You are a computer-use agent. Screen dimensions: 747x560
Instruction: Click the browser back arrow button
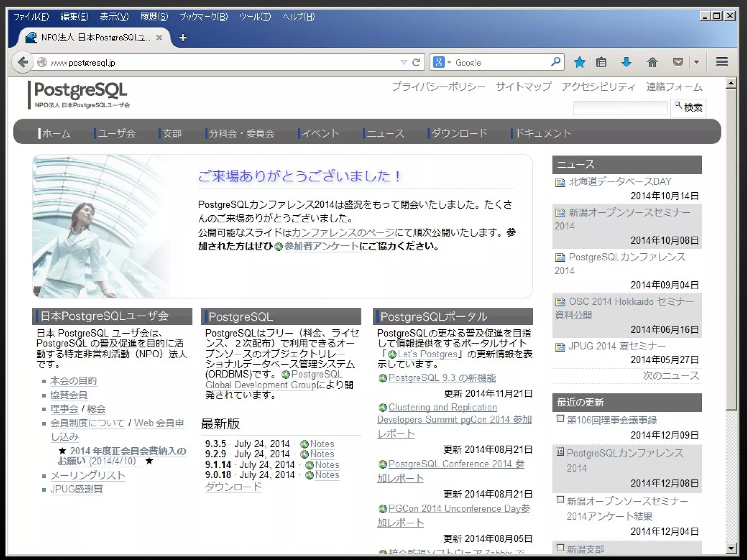pos(23,62)
